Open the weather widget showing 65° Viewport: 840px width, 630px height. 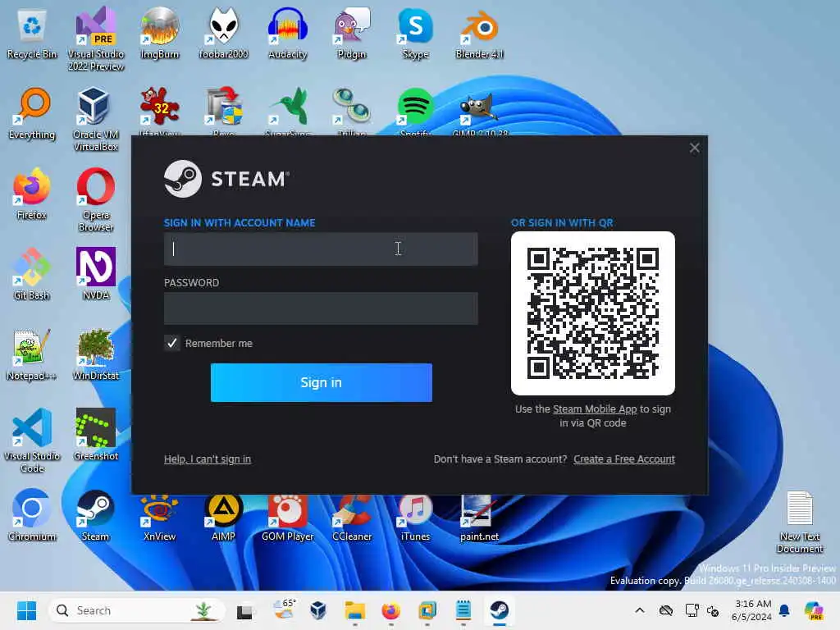click(x=284, y=609)
